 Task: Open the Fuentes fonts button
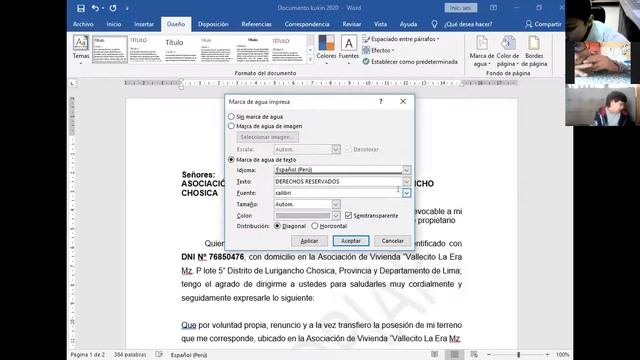pyautogui.click(x=349, y=49)
